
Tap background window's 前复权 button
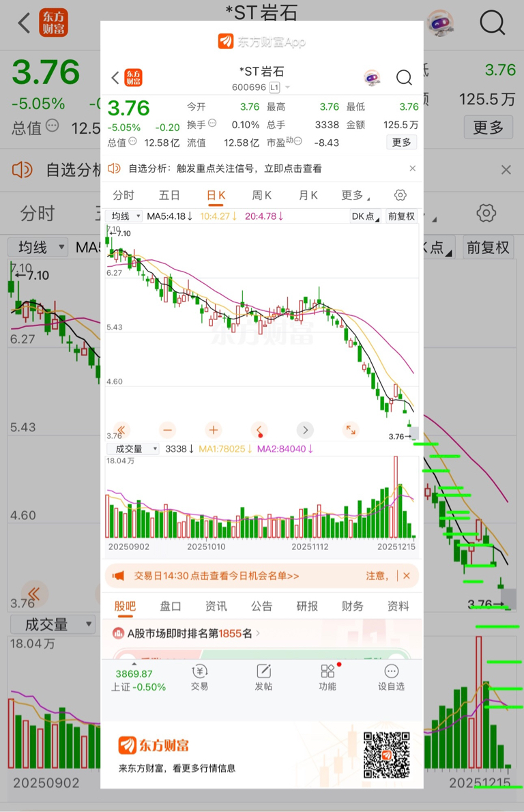488,247
